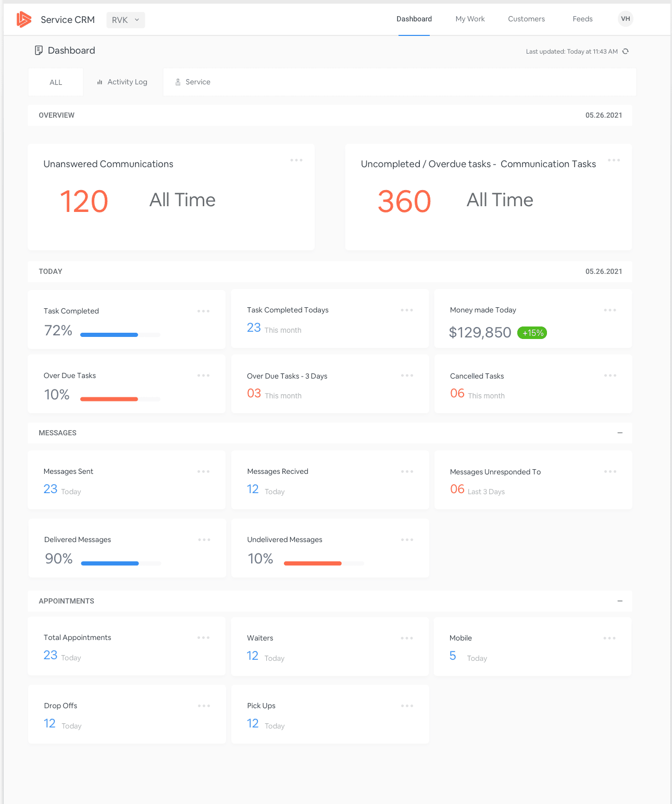The width and height of the screenshot is (672, 804).
Task: Click the refresh icon next to Last updated
Action: coord(626,52)
